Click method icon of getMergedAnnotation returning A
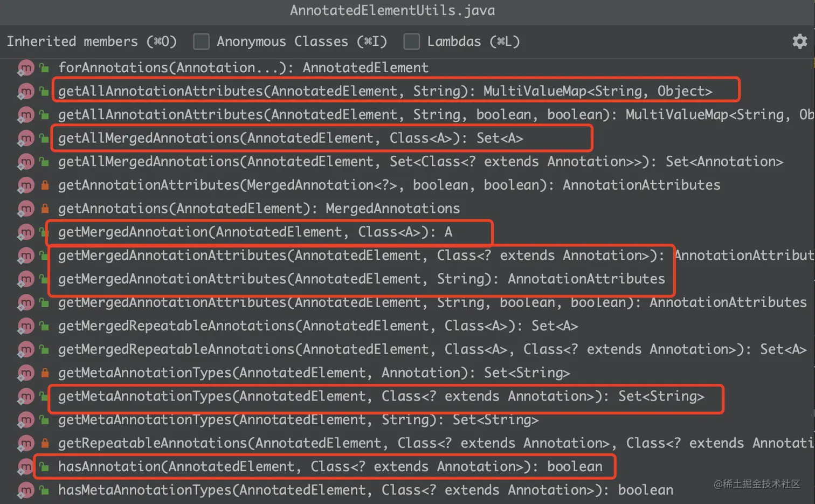This screenshot has width=815, height=504. tap(26, 232)
